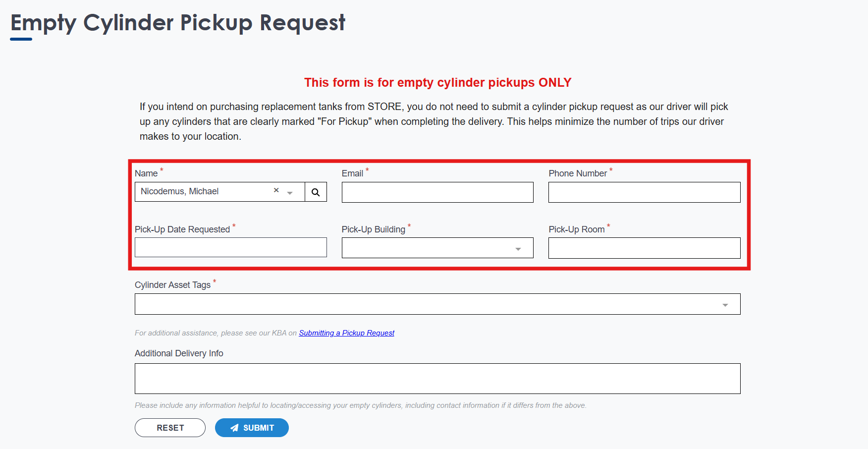Clear the selected name with the X icon

(276, 190)
